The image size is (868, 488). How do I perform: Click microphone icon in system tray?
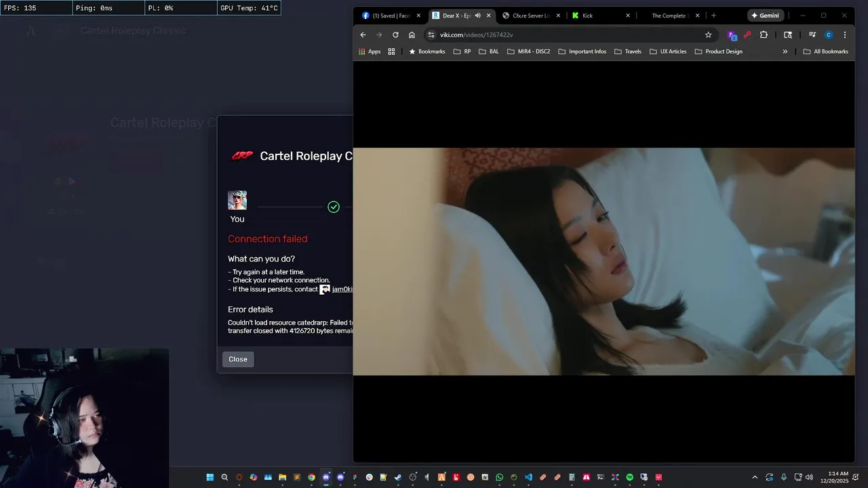click(784, 477)
